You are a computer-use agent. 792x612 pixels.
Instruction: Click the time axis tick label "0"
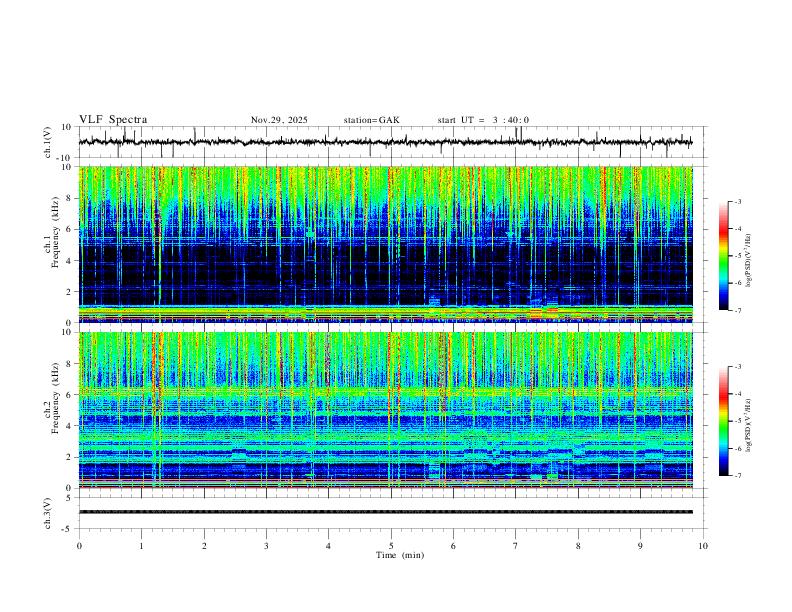point(79,546)
